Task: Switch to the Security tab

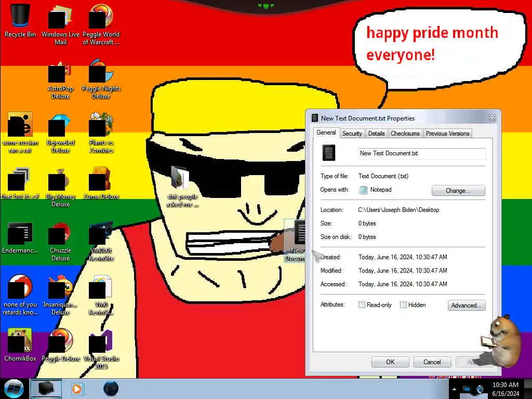Action: tap(352, 134)
